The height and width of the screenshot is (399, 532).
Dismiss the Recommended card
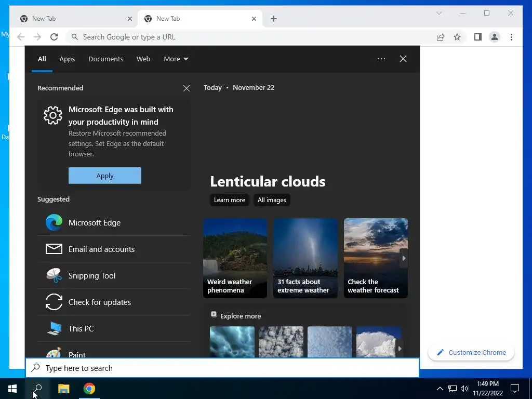pyautogui.click(x=187, y=88)
